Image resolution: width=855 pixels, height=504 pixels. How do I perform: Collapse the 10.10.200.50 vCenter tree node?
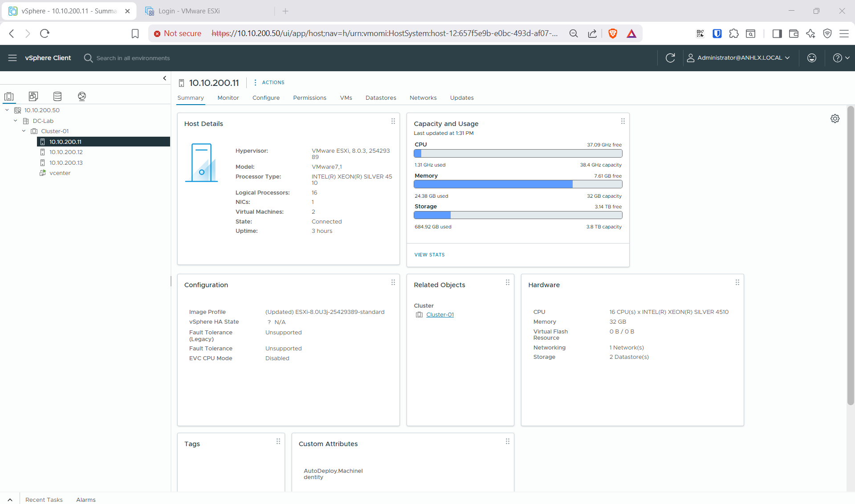click(x=7, y=110)
